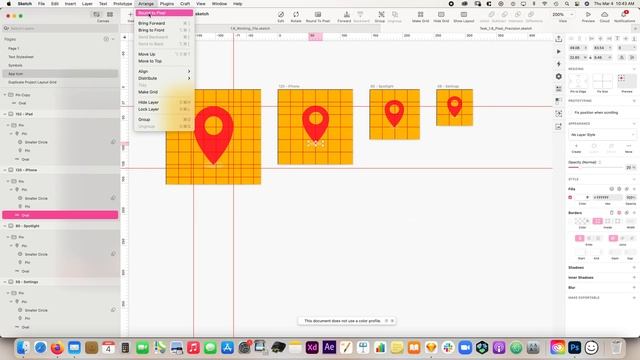The width and height of the screenshot is (640, 360).
Task: Collapse the 152 - iPad artboard
Action: 5,114
